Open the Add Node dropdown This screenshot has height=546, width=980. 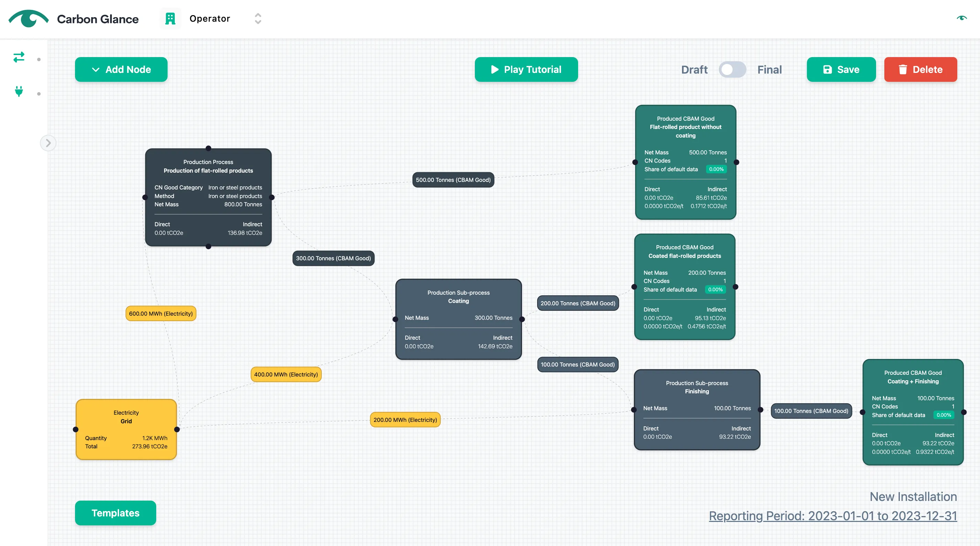[x=121, y=69]
